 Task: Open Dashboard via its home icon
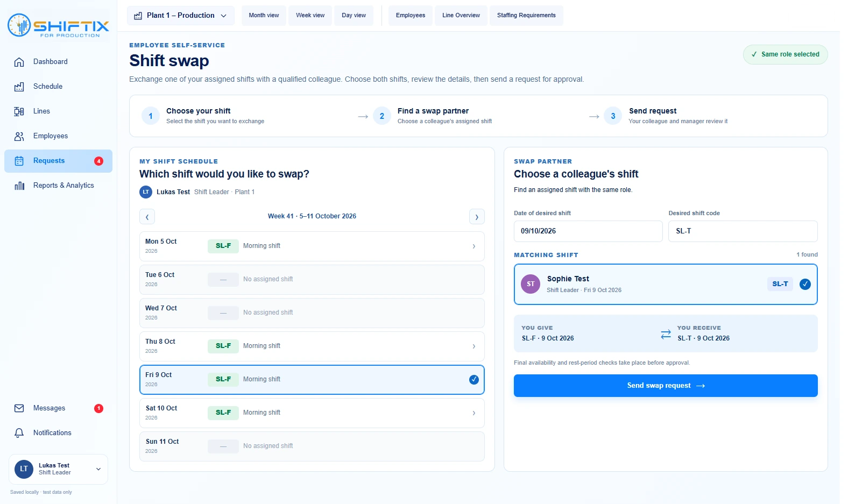click(19, 62)
